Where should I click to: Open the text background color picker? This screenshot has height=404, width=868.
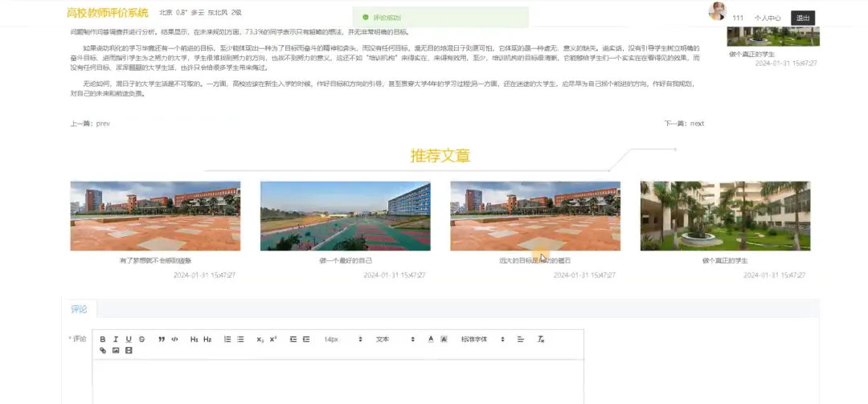coord(444,339)
